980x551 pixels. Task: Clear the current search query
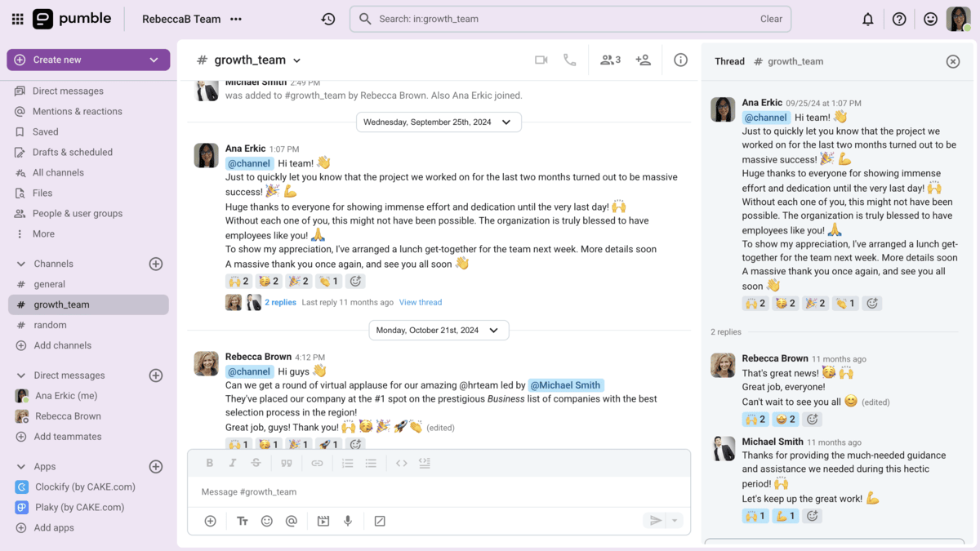(x=770, y=18)
